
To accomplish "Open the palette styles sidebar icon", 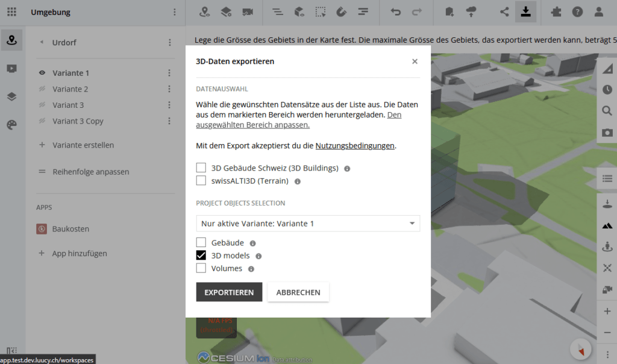I will 11,125.
